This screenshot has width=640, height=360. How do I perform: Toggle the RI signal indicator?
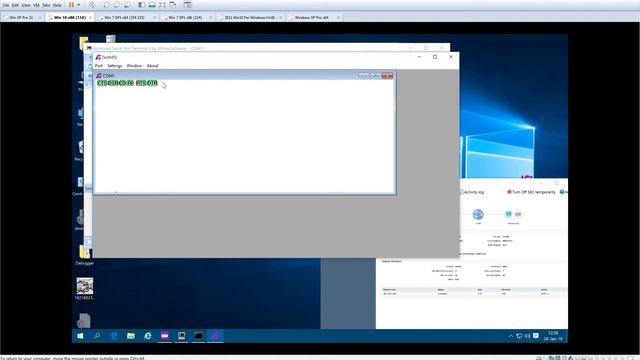pyautogui.click(x=130, y=83)
